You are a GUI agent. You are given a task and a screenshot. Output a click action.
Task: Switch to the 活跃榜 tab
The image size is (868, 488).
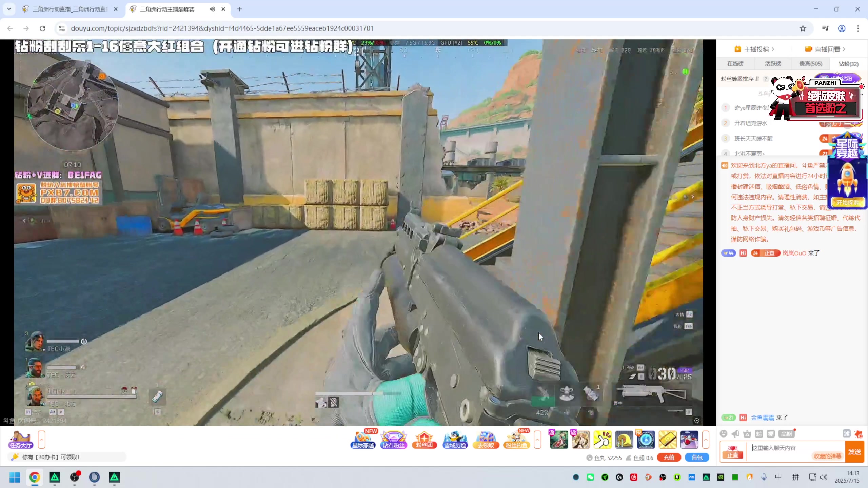(773, 64)
